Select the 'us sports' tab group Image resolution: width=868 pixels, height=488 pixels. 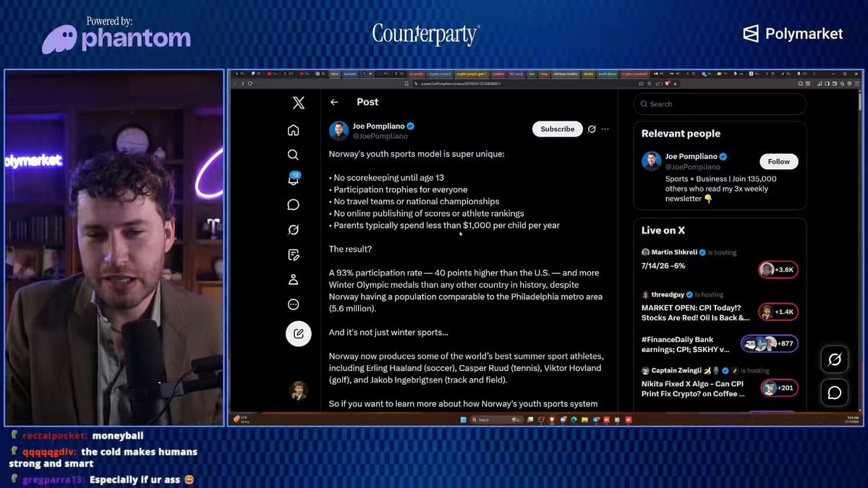pyautogui.click(x=417, y=74)
